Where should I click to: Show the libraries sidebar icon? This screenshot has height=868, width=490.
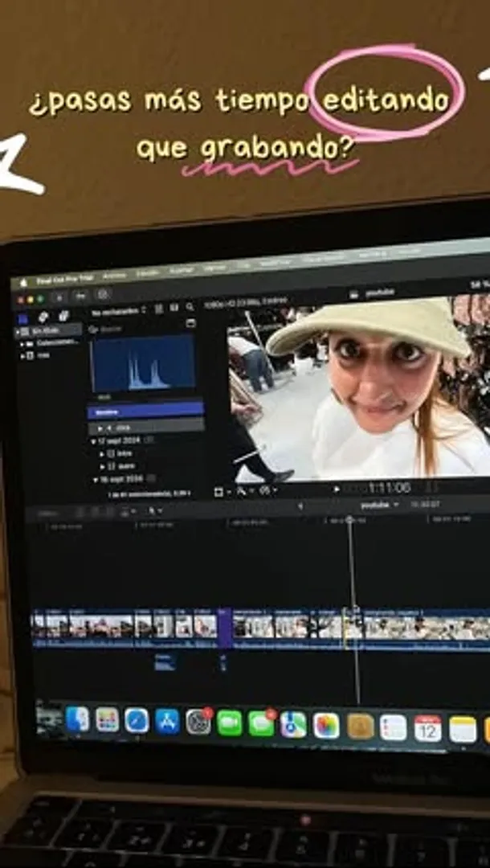(x=23, y=318)
